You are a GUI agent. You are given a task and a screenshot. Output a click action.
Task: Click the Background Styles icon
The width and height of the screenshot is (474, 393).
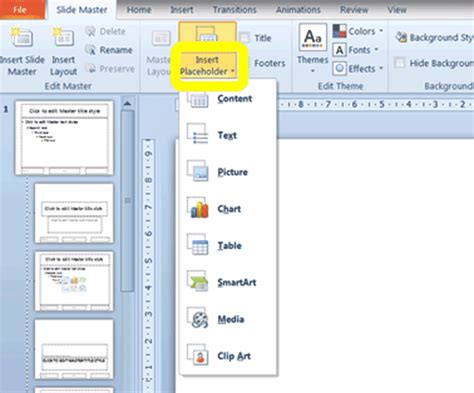[x=401, y=37]
